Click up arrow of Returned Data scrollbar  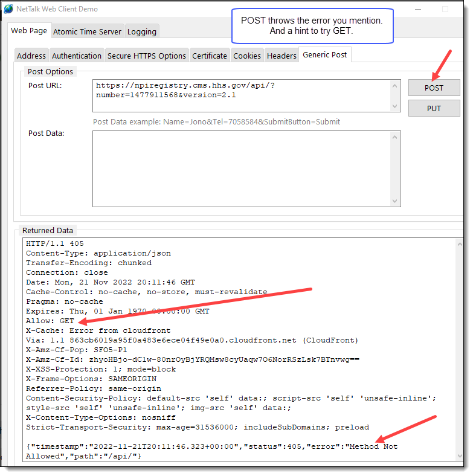coord(457,243)
